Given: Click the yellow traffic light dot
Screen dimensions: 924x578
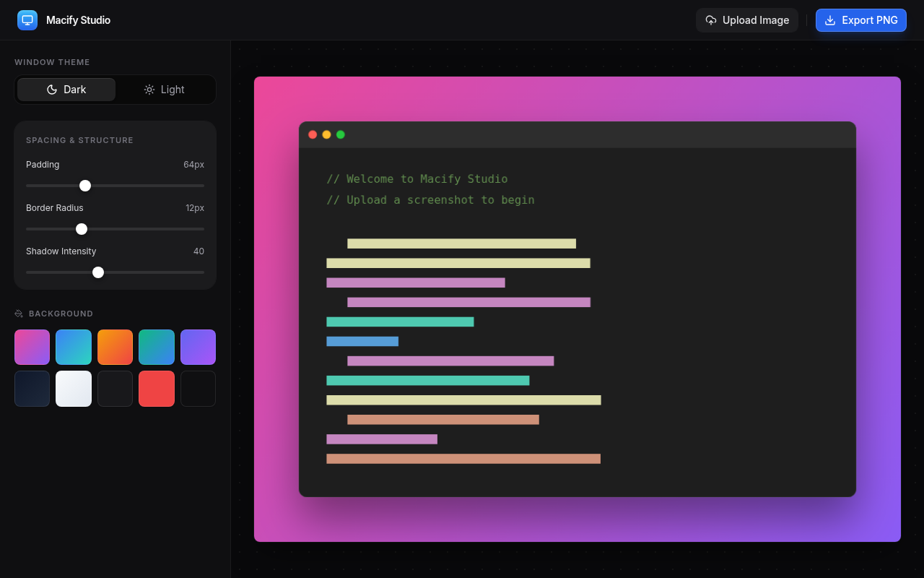Looking at the screenshot, I should pos(326,134).
